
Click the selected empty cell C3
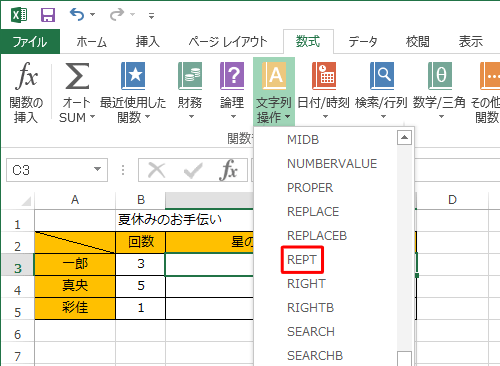coord(209,264)
